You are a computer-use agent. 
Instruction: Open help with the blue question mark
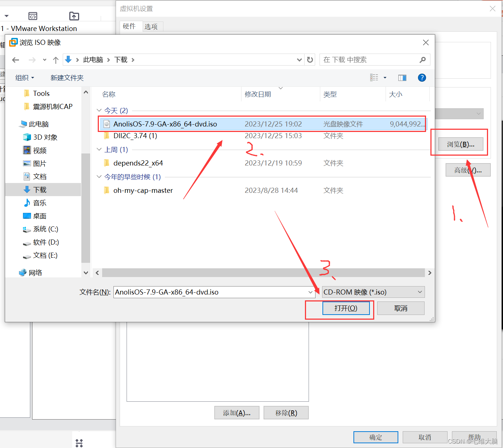click(x=422, y=78)
